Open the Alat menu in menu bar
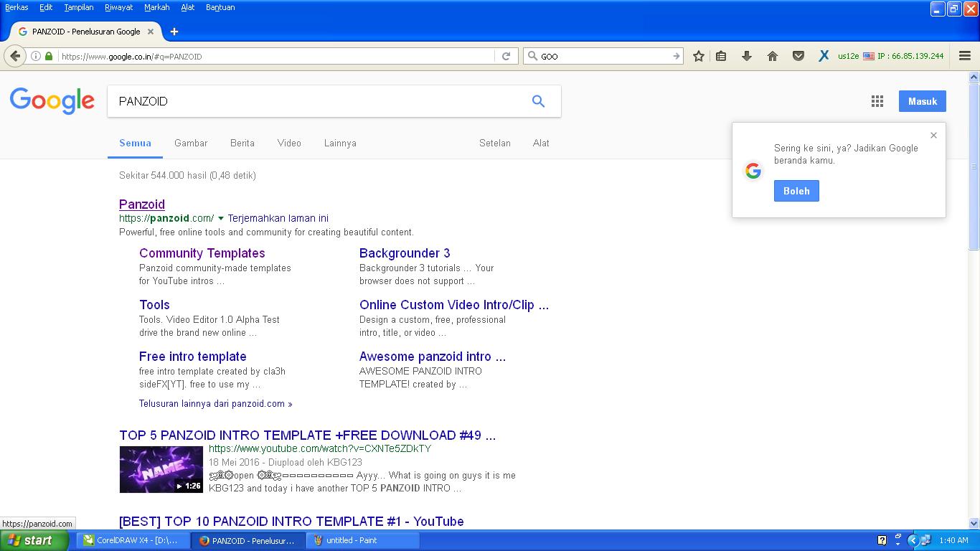Viewport: 980px width, 551px height. pyautogui.click(x=187, y=7)
